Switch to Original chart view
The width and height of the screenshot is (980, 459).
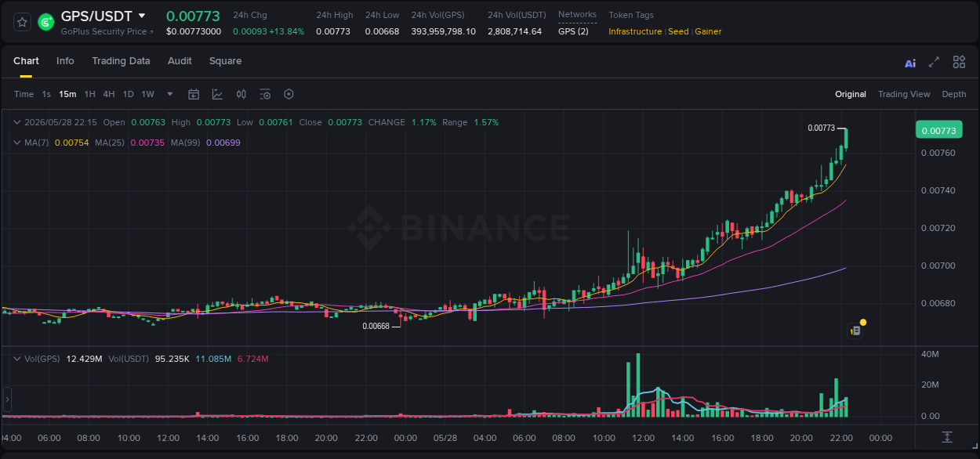click(851, 94)
